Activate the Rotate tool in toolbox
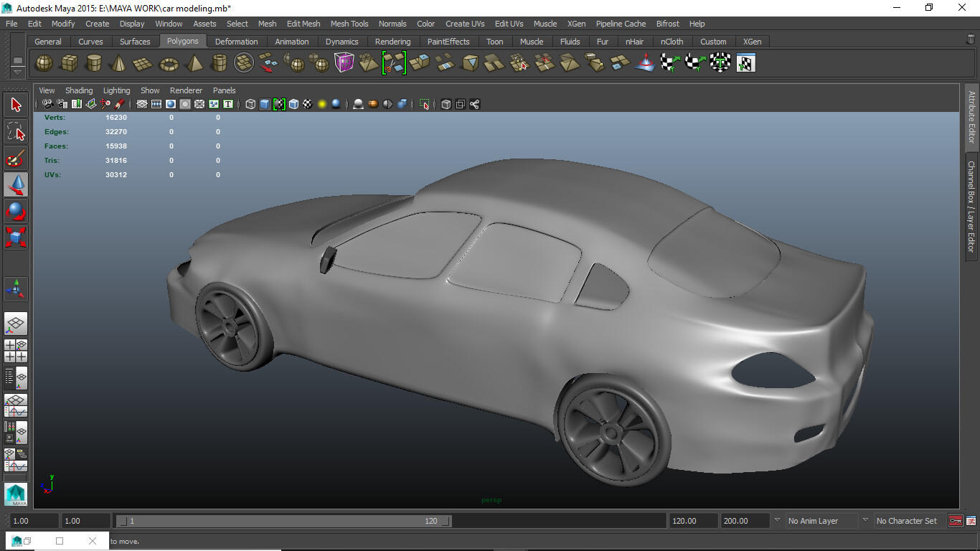This screenshot has width=980, height=551. [x=16, y=211]
